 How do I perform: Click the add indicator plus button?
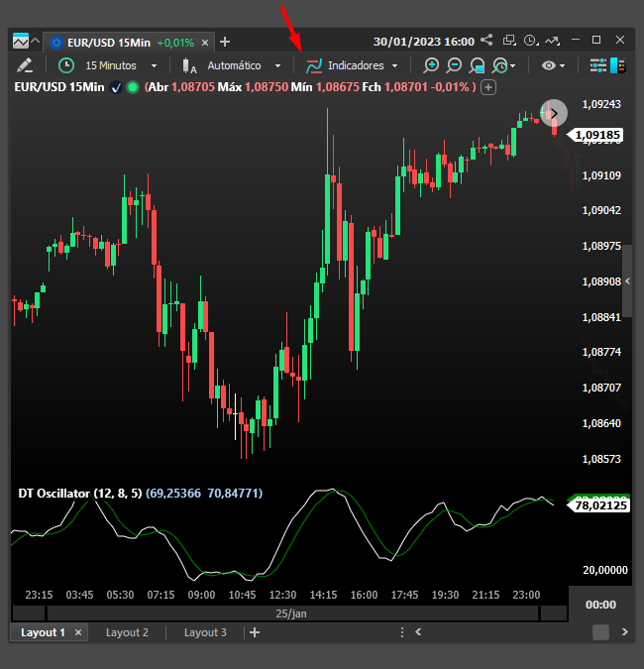click(488, 87)
